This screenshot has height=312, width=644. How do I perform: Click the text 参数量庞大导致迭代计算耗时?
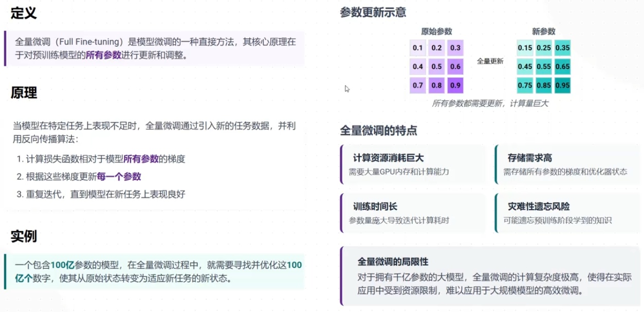pyautogui.click(x=399, y=221)
